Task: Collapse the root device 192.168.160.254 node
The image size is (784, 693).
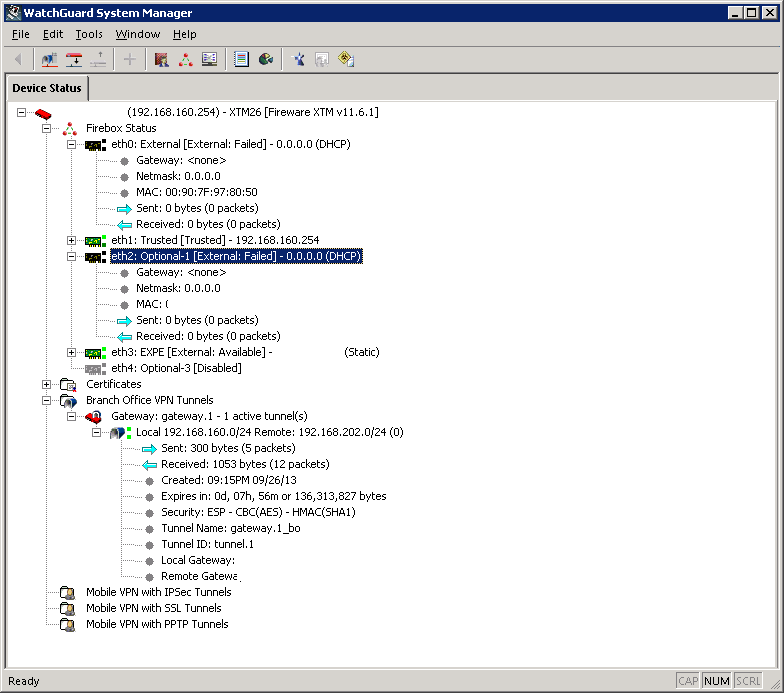Action: [x=21, y=112]
